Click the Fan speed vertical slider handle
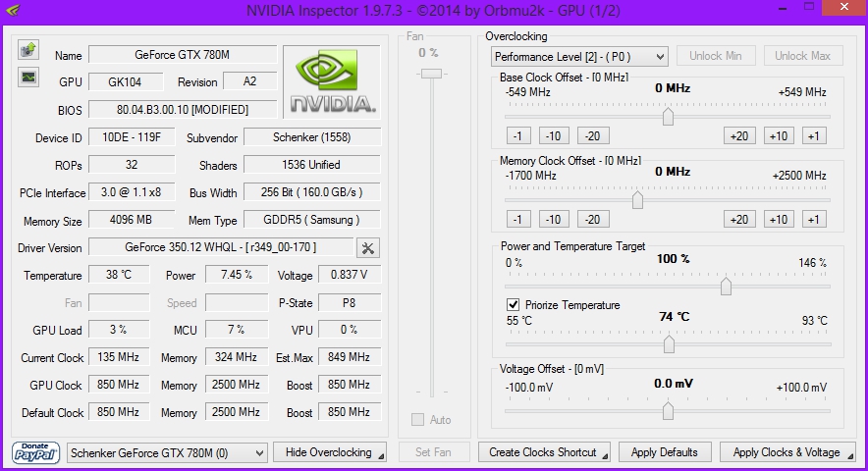 [x=431, y=74]
